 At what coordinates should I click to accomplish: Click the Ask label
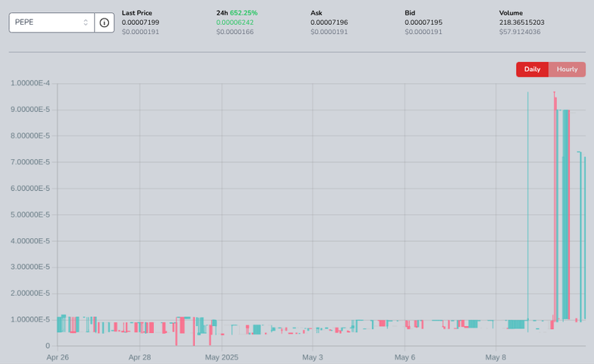316,13
